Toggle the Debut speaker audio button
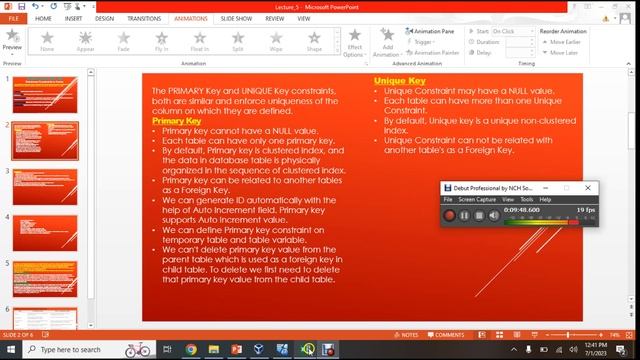Screen dimensions: 640x360 coord(494,215)
